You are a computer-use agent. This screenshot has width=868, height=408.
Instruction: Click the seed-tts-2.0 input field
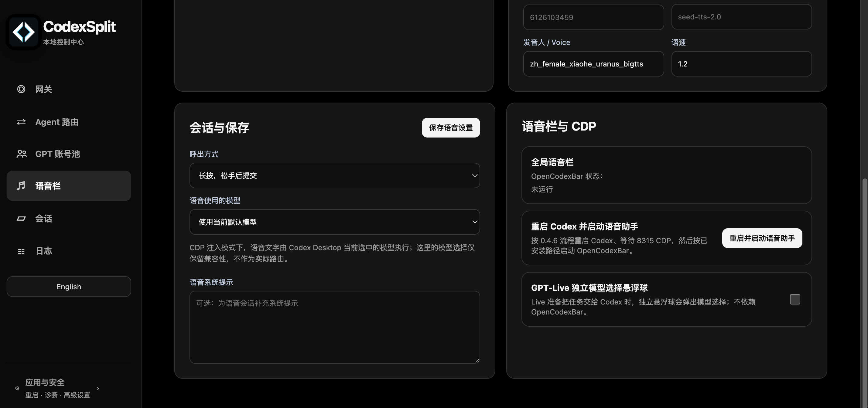click(x=742, y=17)
